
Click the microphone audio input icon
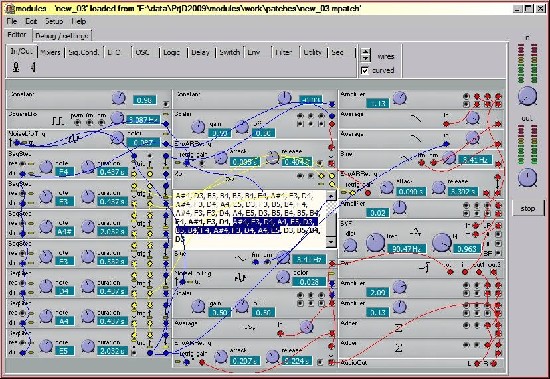pyautogui.click(x=16, y=67)
